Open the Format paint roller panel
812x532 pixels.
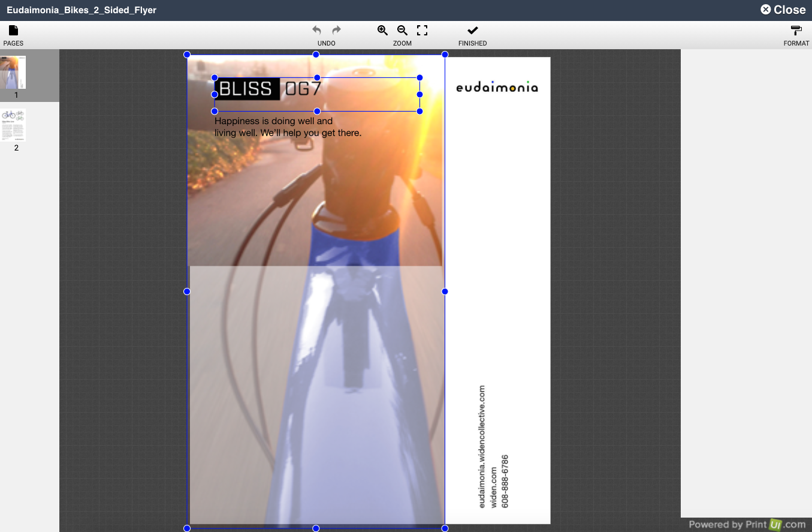(796, 31)
